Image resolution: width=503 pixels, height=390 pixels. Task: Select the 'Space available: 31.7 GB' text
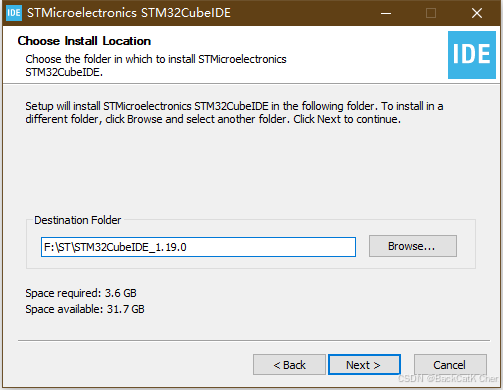(x=85, y=309)
